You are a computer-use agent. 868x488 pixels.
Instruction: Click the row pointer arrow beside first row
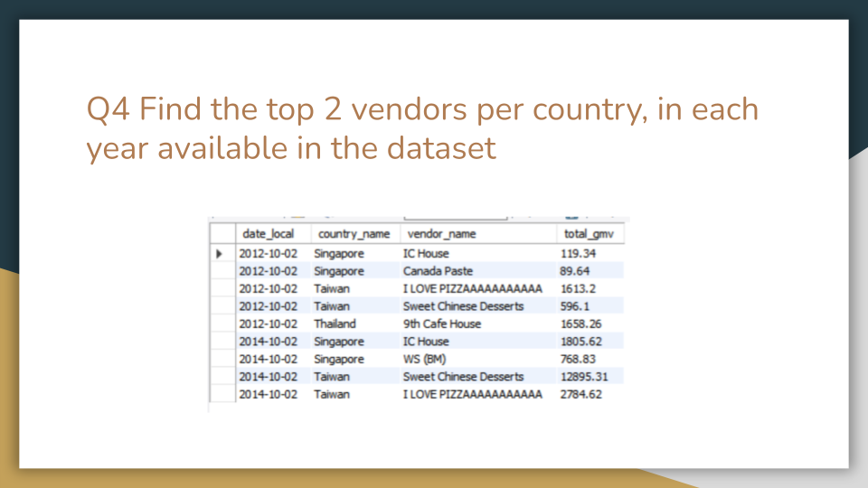click(x=219, y=253)
